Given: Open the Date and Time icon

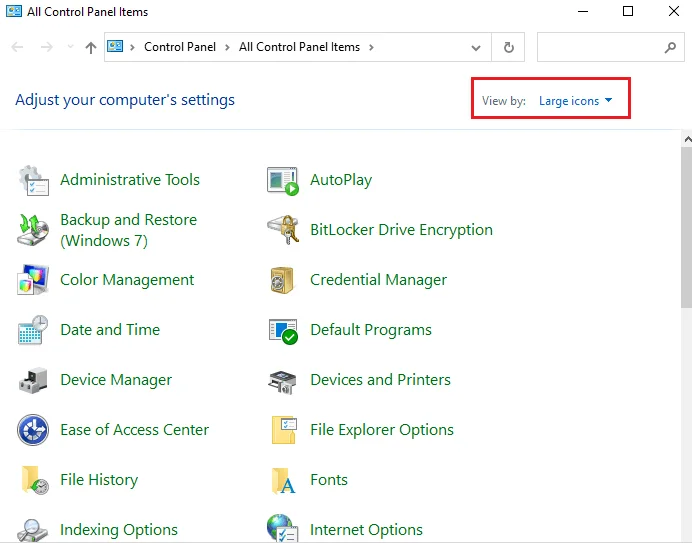Looking at the screenshot, I should pos(33,330).
